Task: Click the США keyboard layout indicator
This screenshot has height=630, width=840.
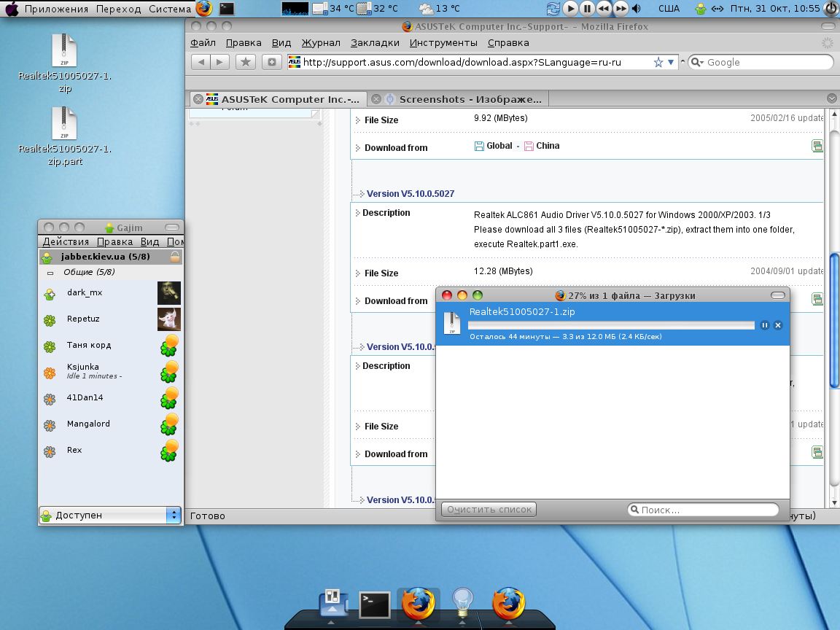Action: (669, 9)
